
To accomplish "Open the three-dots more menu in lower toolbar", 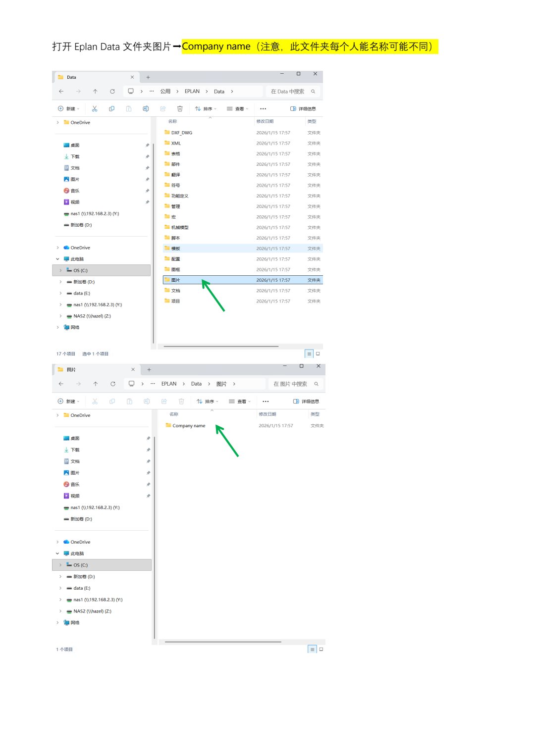I will pyautogui.click(x=266, y=401).
